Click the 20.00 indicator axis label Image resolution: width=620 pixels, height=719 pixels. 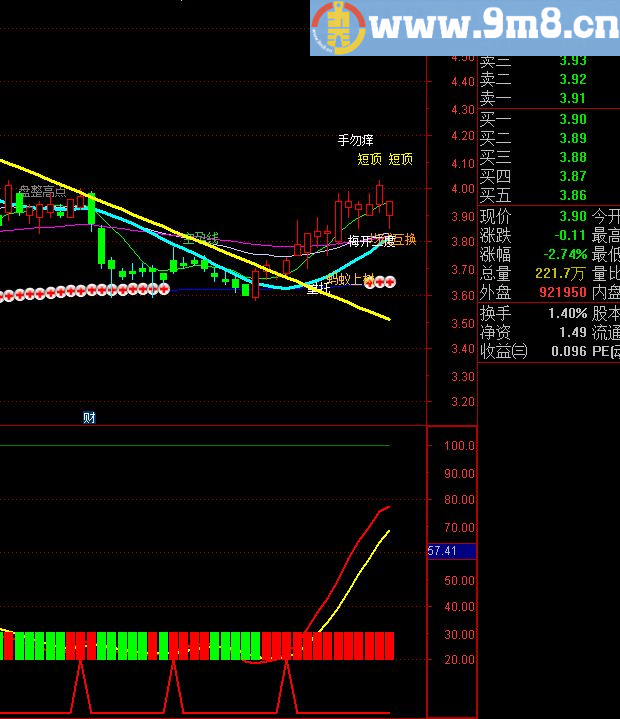459,660
